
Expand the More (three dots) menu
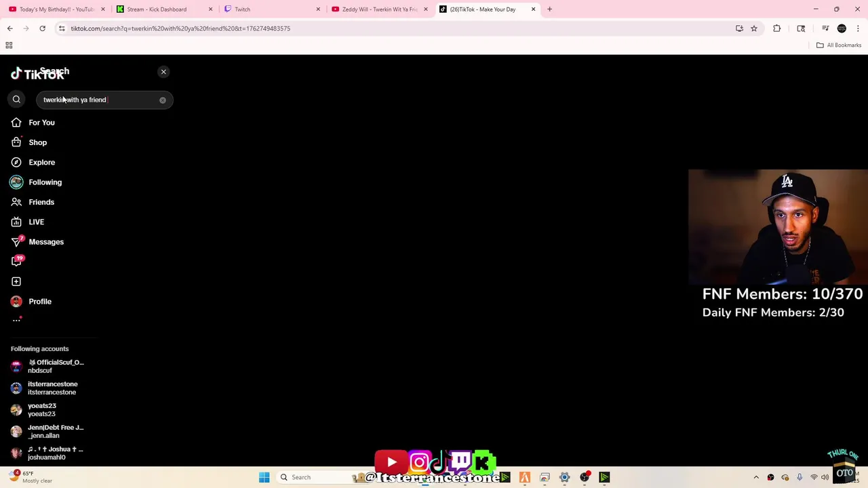pos(16,321)
